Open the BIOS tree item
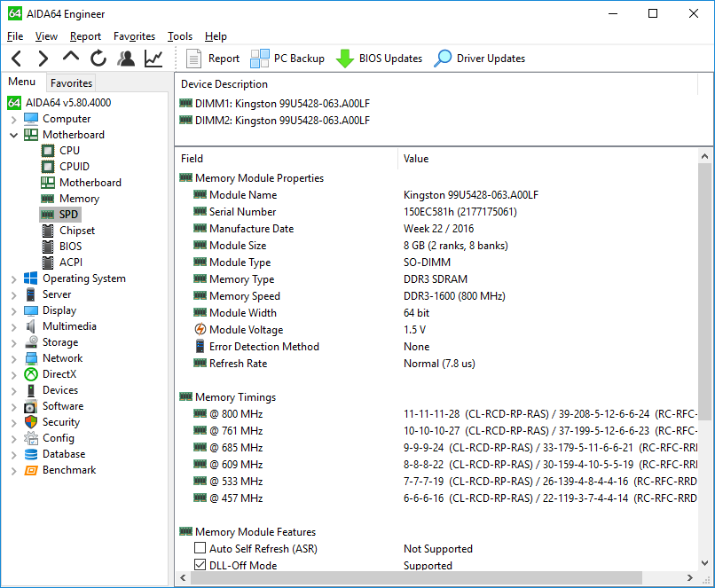Viewport: 715px width, 588px height. tap(61, 247)
